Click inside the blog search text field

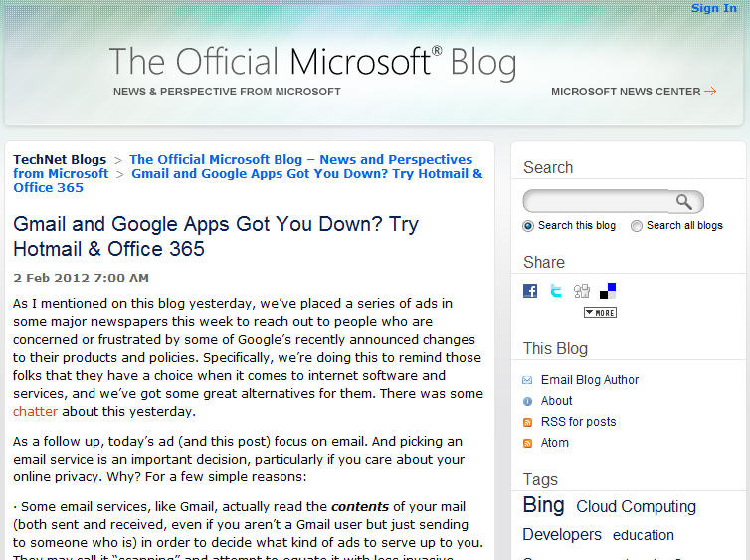coord(599,201)
